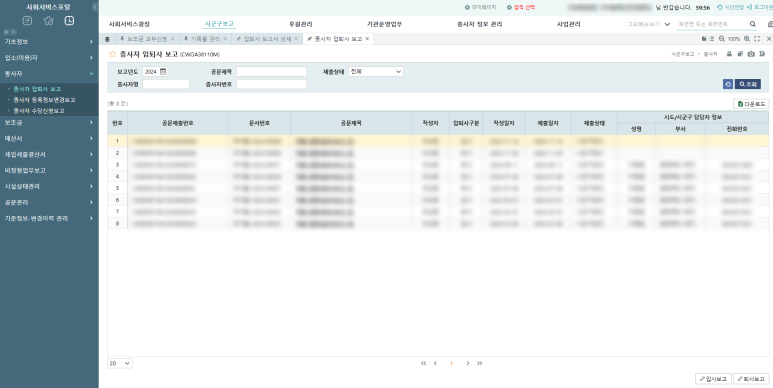Click the 퇴사보고 button

[x=751, y=379]
